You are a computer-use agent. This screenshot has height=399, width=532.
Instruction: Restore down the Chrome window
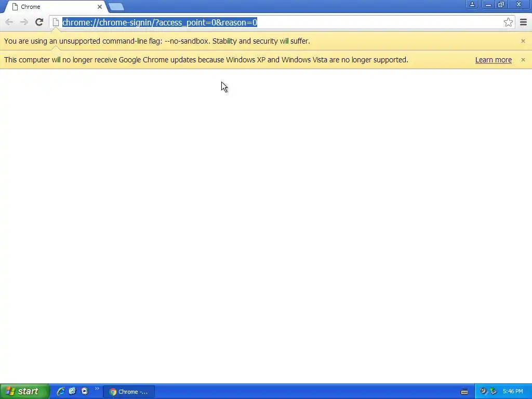pyautogui.click(x=501, y=4)
